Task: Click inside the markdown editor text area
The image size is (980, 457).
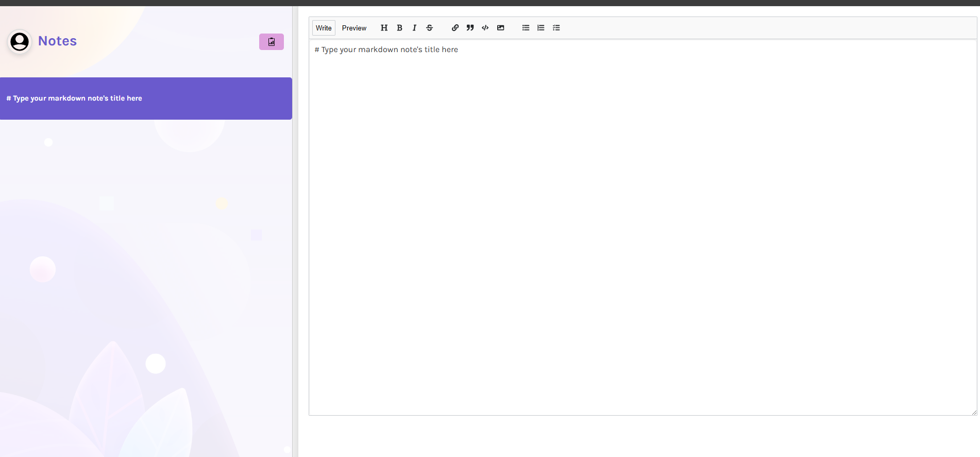Action: [x=643, y=227]
